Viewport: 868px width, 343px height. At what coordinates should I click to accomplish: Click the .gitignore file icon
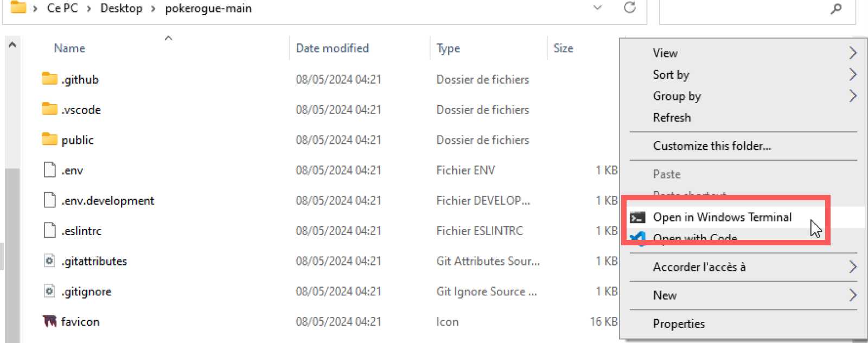coord(49,291)
